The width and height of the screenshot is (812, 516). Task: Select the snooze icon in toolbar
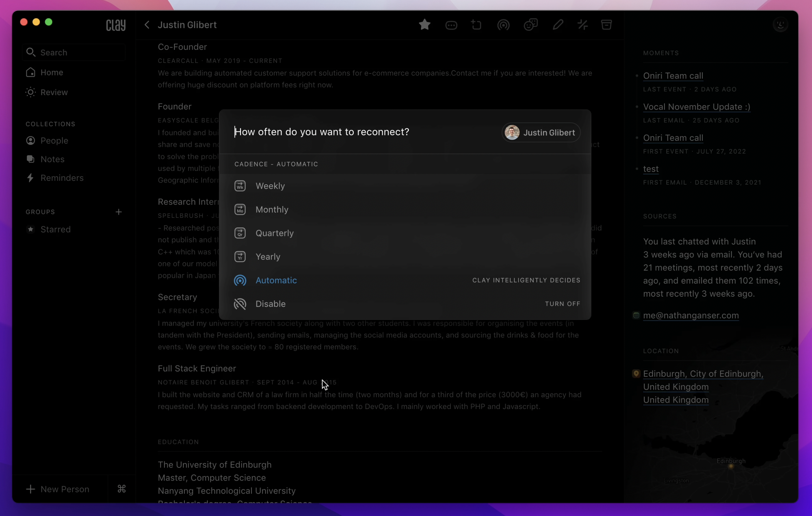(x=583, y=25)
